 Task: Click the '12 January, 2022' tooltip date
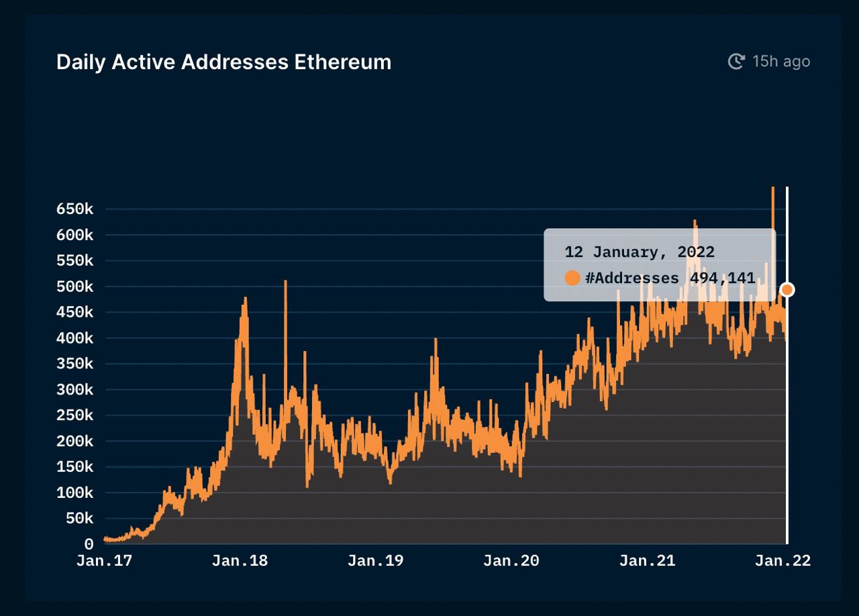click(x=640, y=252)
